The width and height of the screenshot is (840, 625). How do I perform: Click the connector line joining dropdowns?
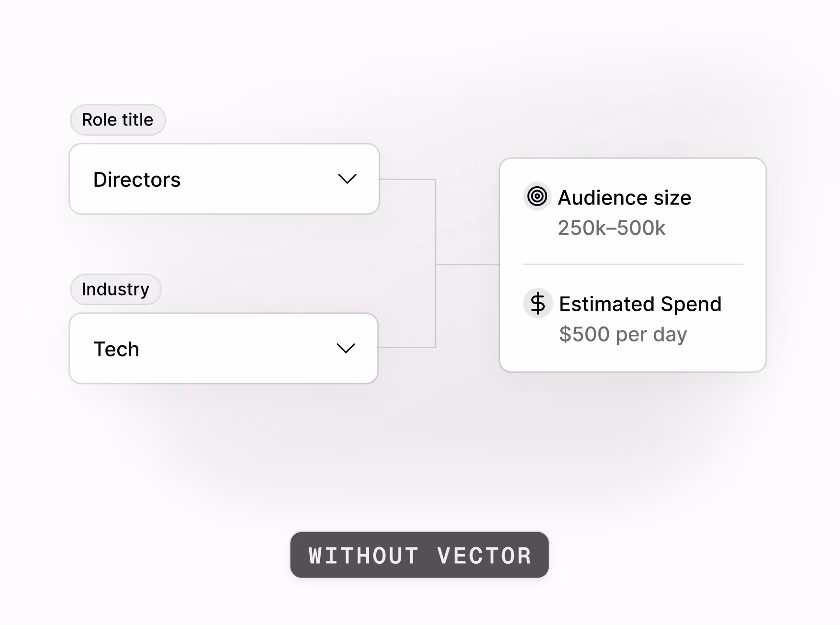(435, 263)
